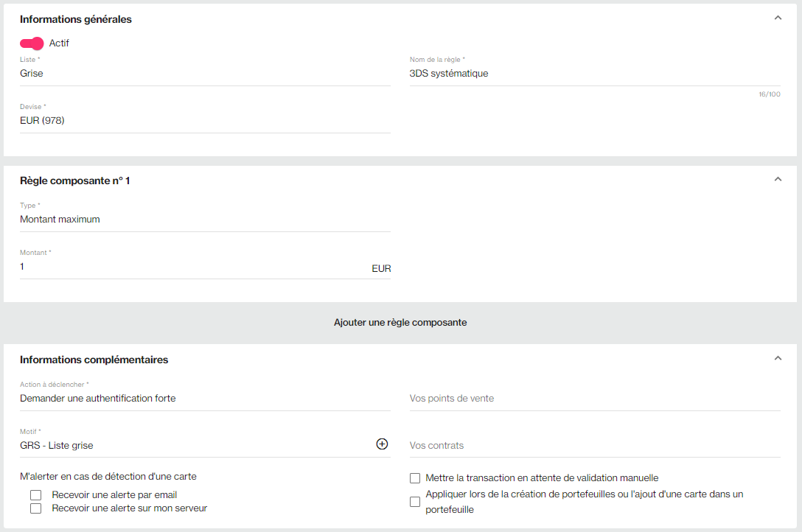The width and height of the screenshot is (802, 532).
Task: Open the Liste dropdown showing Grise
Action: (x=205, y=74)
